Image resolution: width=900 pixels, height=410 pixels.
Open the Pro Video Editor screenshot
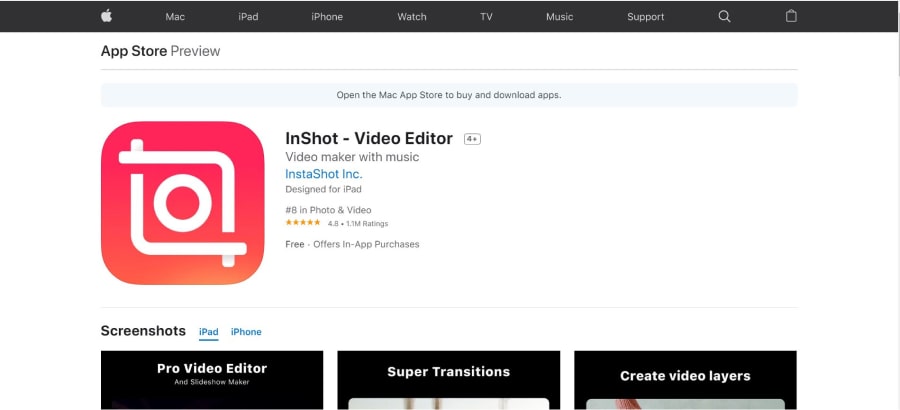tap(212, 380)
